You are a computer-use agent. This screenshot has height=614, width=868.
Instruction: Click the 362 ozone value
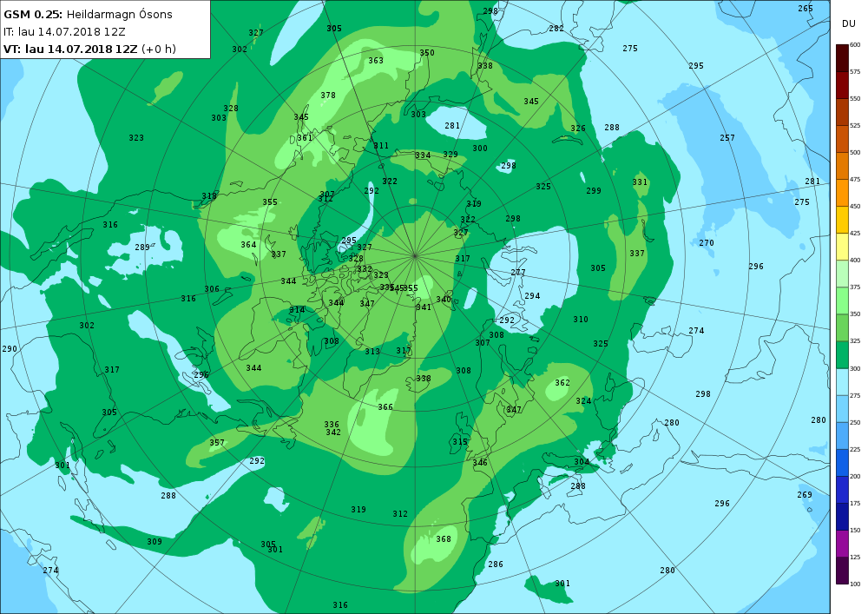562,383
